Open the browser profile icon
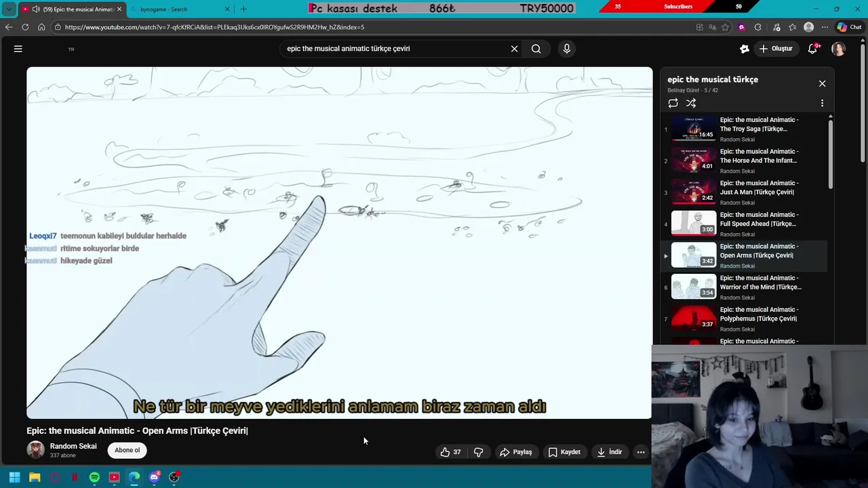Image resolution: width=868 pixels, height=488 pixels. (x=808, y=27)
